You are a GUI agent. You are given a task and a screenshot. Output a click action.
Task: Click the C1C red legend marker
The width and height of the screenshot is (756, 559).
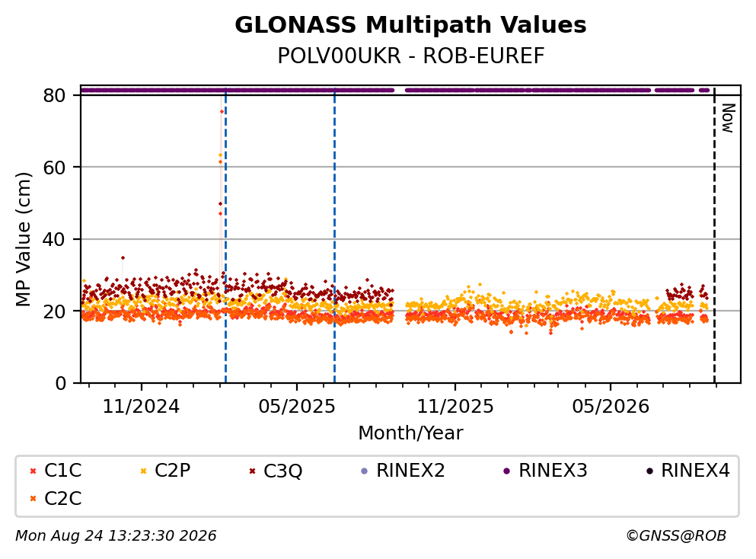(x=33, y=471)
